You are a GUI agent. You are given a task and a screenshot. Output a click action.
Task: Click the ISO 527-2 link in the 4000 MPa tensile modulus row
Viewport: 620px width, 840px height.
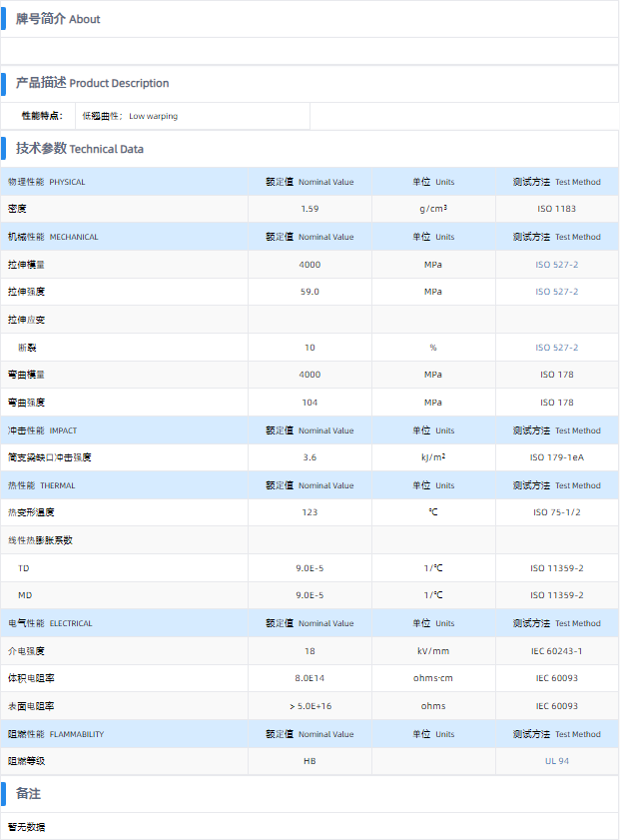point(556,265)
